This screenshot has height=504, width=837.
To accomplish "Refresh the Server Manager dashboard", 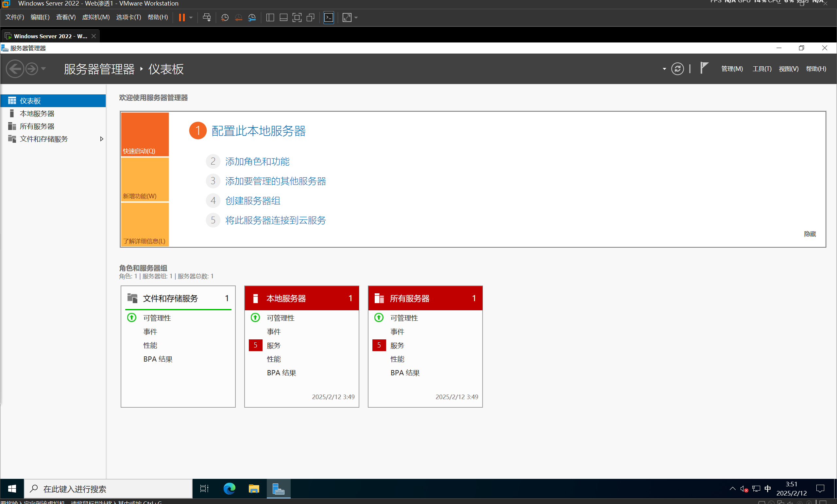I will pos(677,69).
